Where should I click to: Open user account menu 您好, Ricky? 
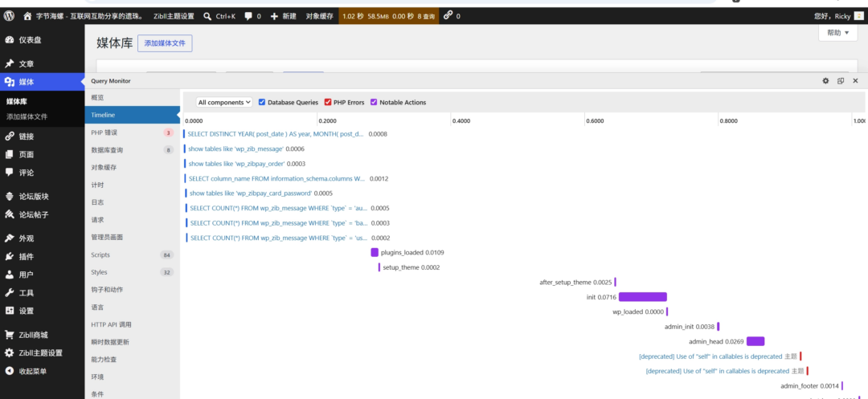(837, 16)
